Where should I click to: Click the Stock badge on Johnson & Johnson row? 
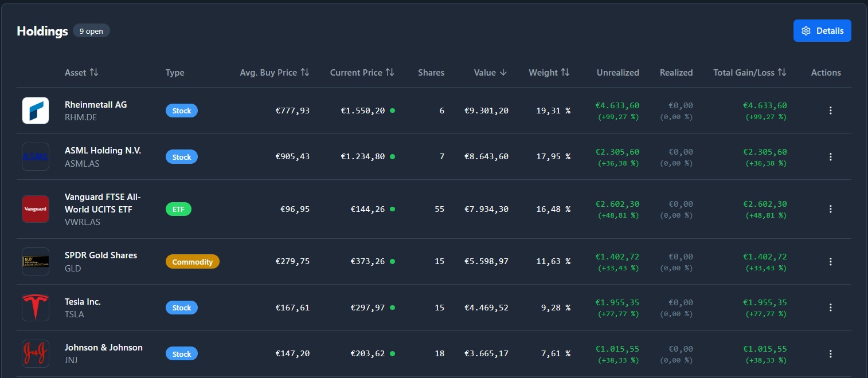tap(182, 353)
